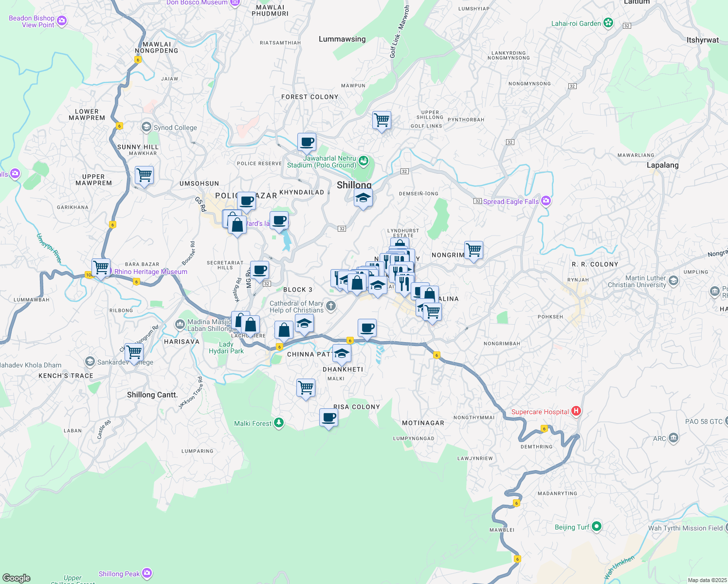Click the hospital icon at Supercare Hospital
This screenshot has width=728, height=584.
[576, 411]
